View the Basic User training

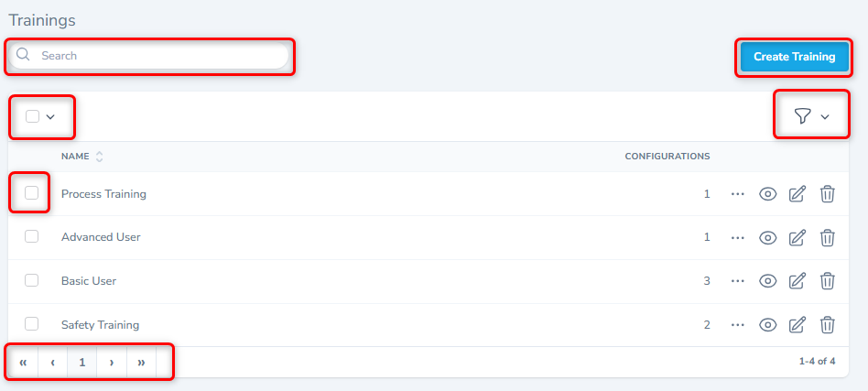(768, 281)
